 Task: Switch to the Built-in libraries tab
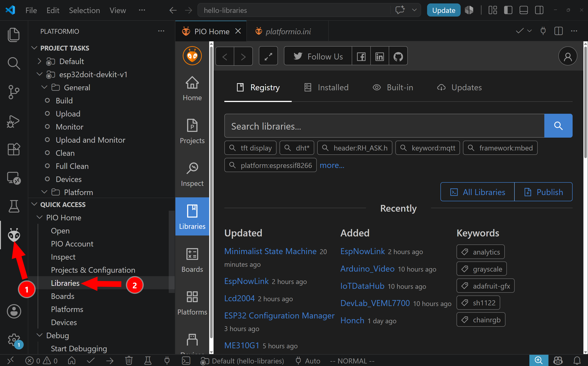(x=393, y=87)
